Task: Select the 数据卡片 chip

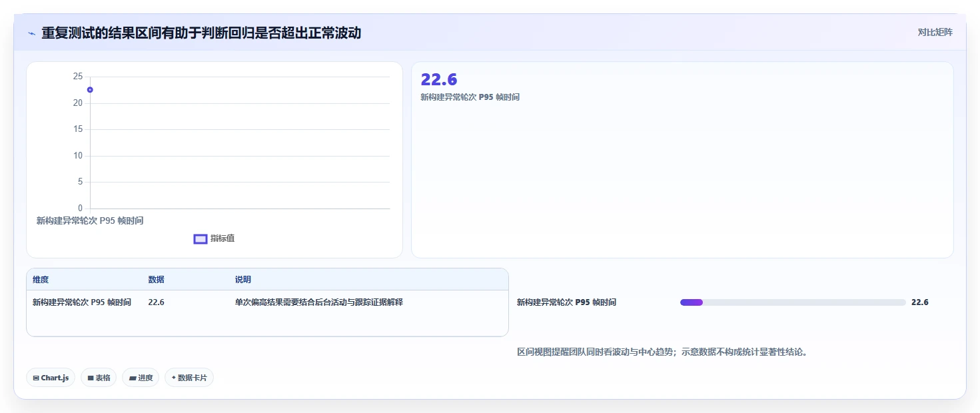Action: (189, 378)
